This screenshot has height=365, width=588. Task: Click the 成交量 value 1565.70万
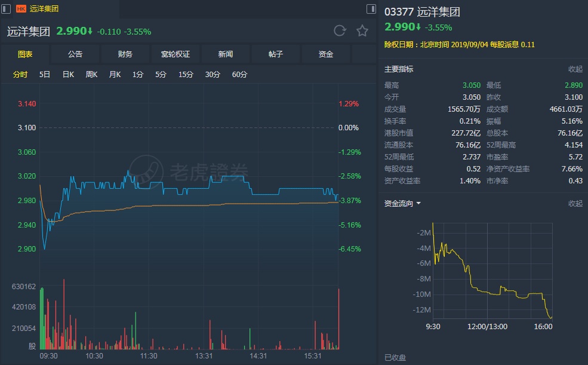tap(464, 109)
